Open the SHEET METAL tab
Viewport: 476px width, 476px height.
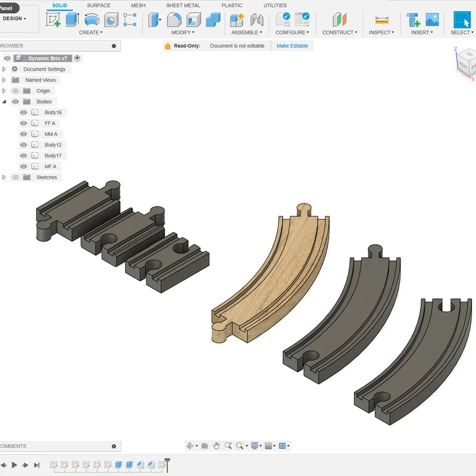click(183, 5)
